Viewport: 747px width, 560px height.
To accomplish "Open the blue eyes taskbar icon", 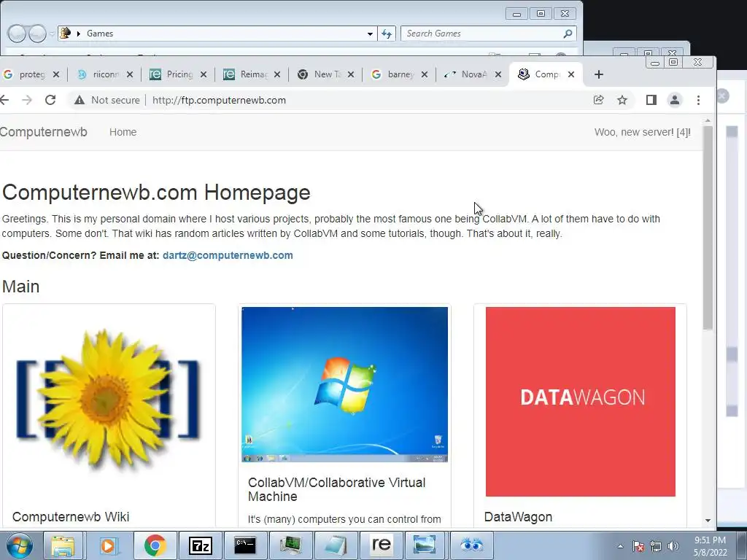I will pos(472,545).
